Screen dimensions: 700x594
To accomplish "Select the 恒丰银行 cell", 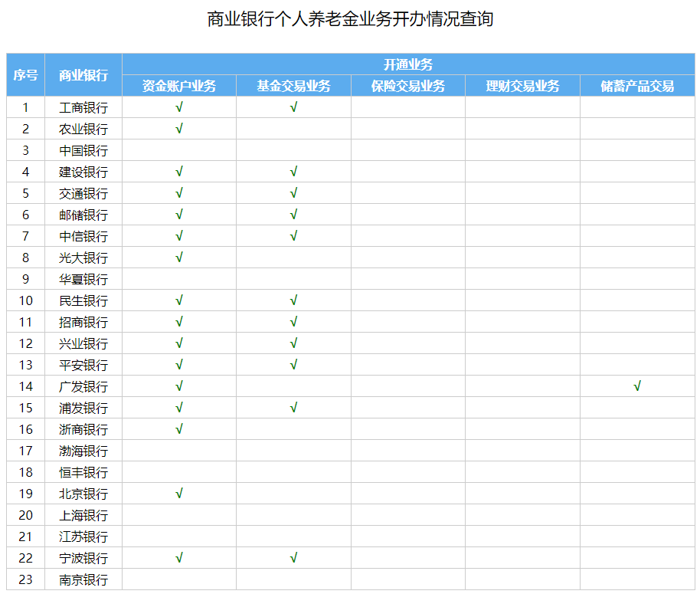I will [83, 472].
